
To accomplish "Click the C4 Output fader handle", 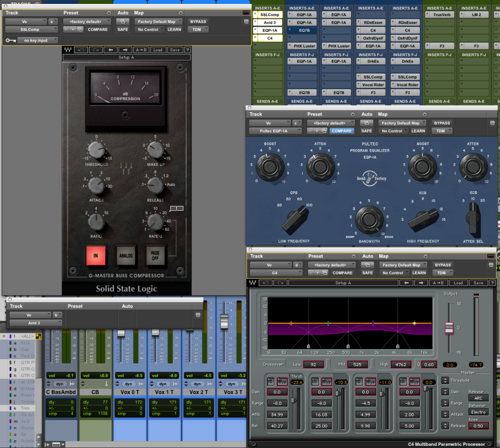I will pyautogui.click(x=449, y=328).
